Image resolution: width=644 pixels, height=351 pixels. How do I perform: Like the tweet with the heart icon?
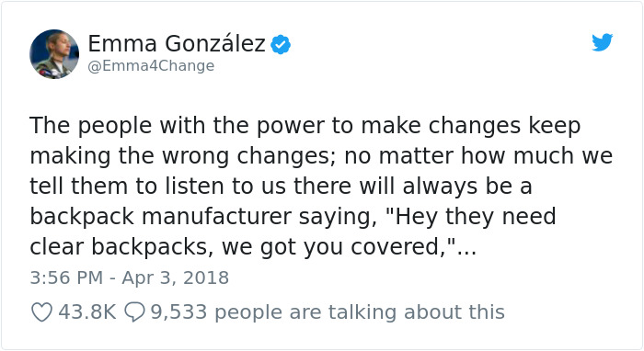click(x=42, y=312)
